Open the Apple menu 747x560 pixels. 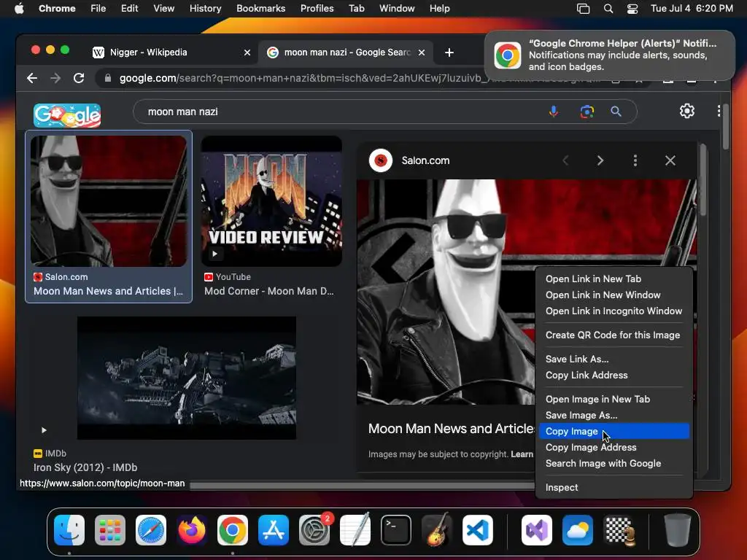(x=19, y=9)
